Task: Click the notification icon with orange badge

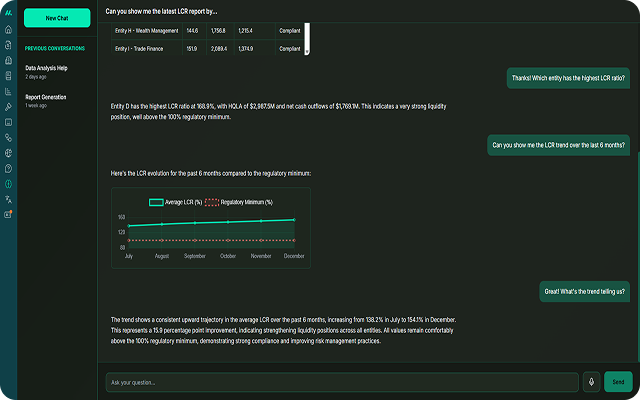Action: 8,214
